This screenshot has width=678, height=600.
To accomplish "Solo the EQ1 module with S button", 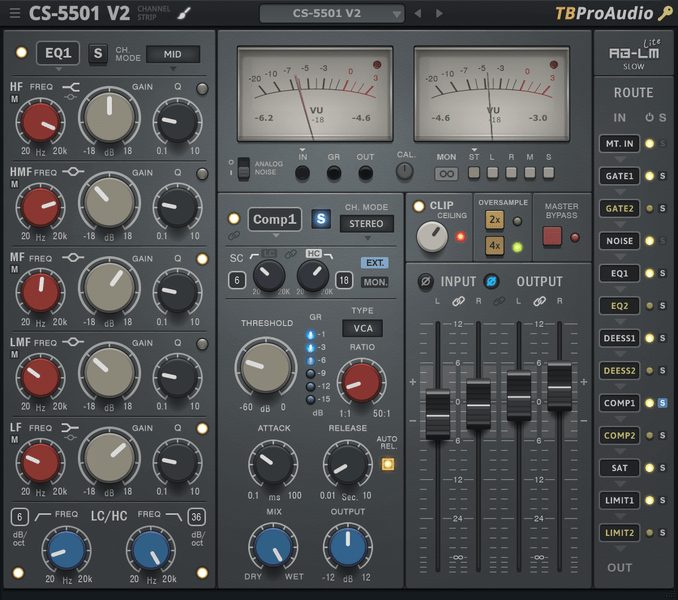I will [98, 53].
